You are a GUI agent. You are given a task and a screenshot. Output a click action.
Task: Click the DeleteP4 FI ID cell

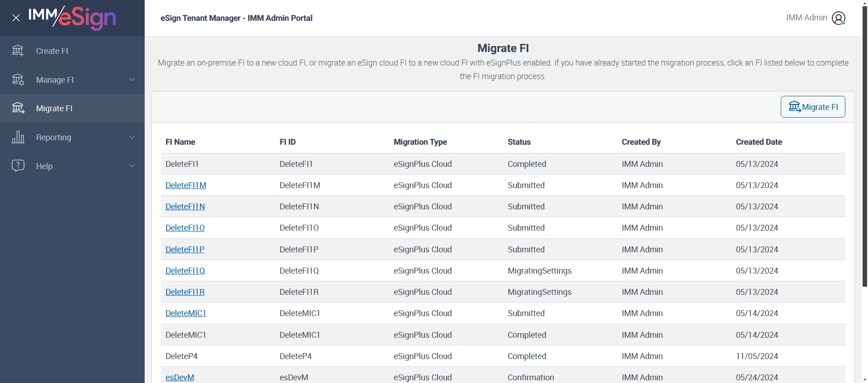(296, 356)
